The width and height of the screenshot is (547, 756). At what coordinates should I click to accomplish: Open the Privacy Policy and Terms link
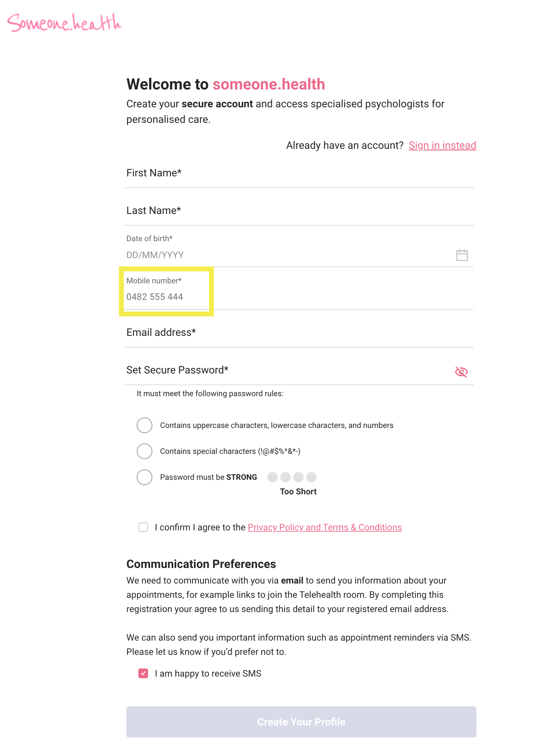(x=325, y=527)
